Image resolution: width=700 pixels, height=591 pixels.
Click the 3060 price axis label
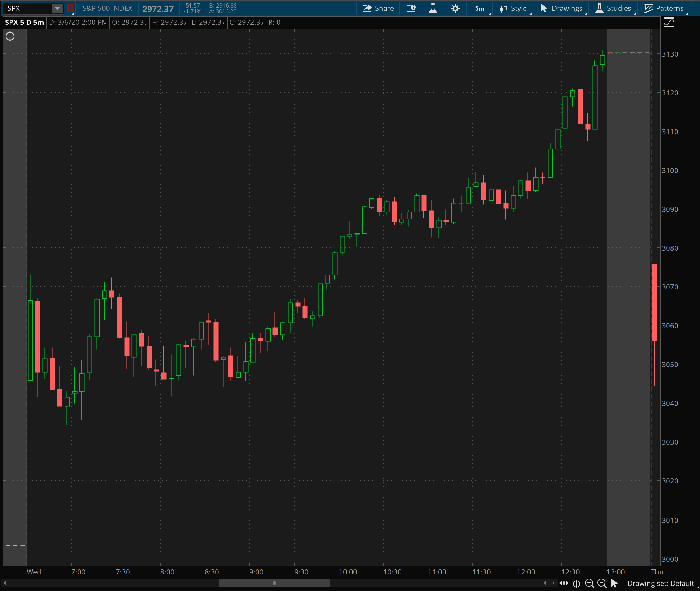(x=670, y=326)
